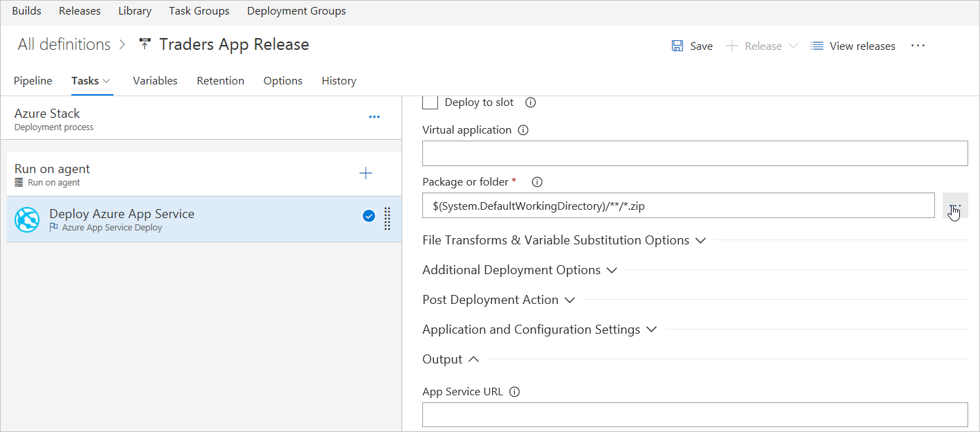The width and height of the screenshot is (980, 432).
Task: Click the Release button label
Action: [763, 46]
